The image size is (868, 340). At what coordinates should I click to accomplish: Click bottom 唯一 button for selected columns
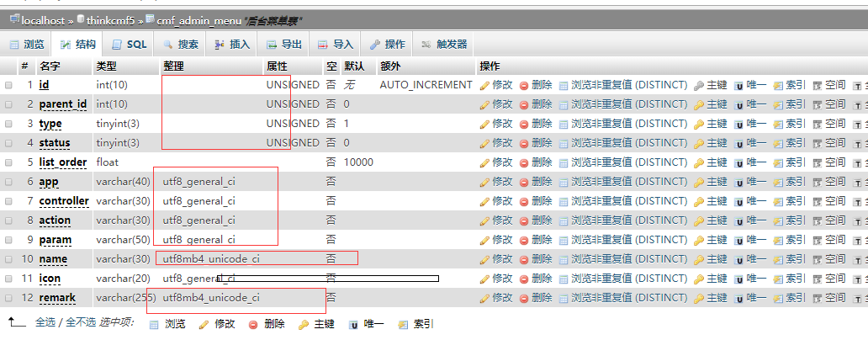pos(367,324)
